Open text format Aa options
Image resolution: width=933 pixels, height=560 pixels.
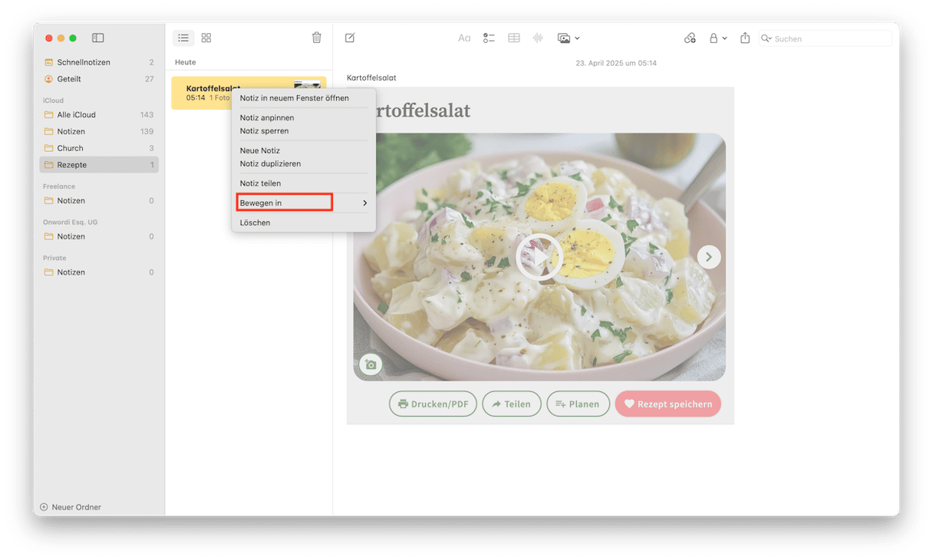click(x=464, y=38)
